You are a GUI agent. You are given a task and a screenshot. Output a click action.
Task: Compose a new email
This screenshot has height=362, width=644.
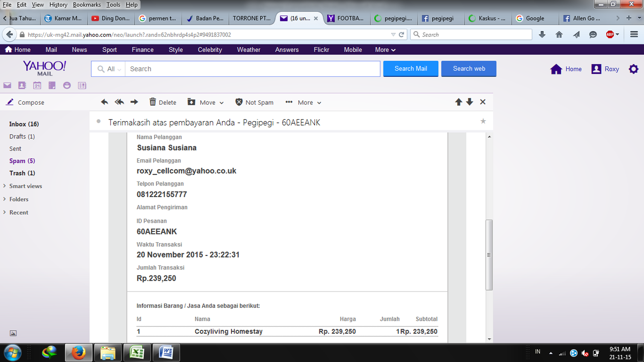point(25,102)
